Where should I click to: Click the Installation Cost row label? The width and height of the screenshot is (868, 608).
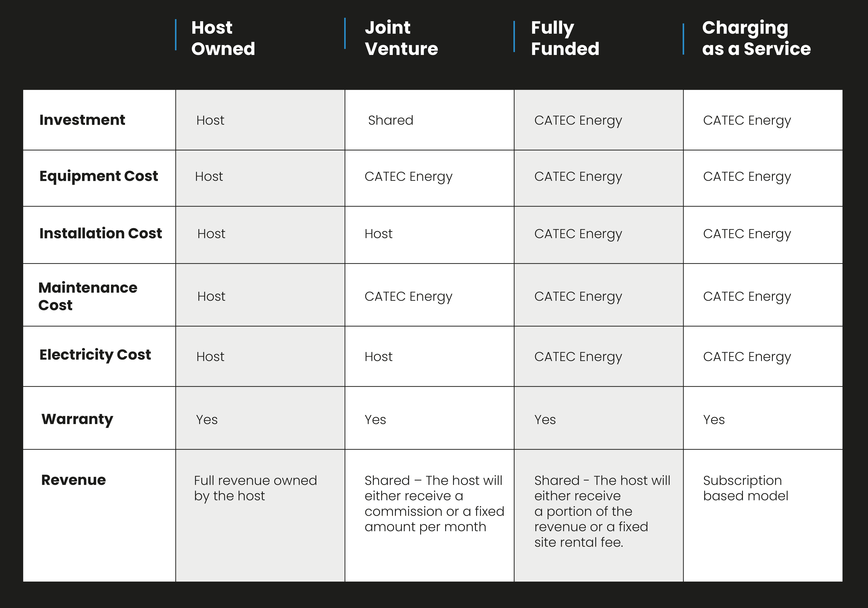pos(101,233)
